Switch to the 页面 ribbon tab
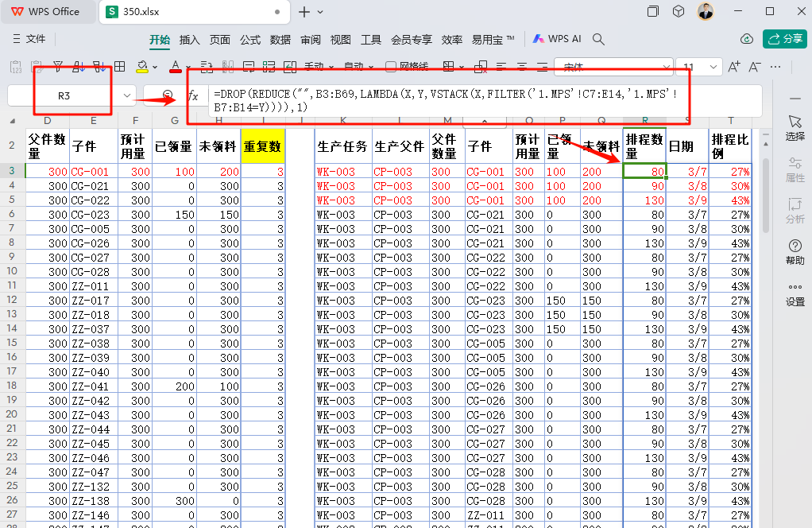812x528 pixels. tap(219, 40)
